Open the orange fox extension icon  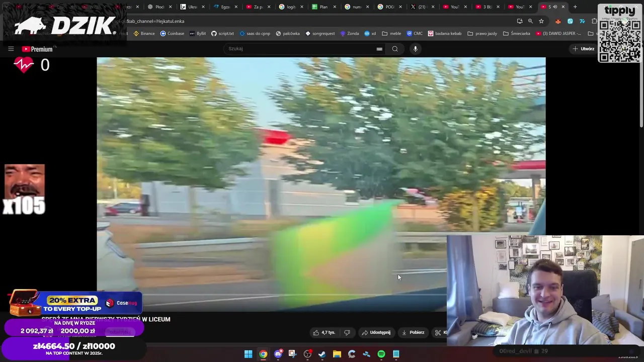[x=558, y=21]
